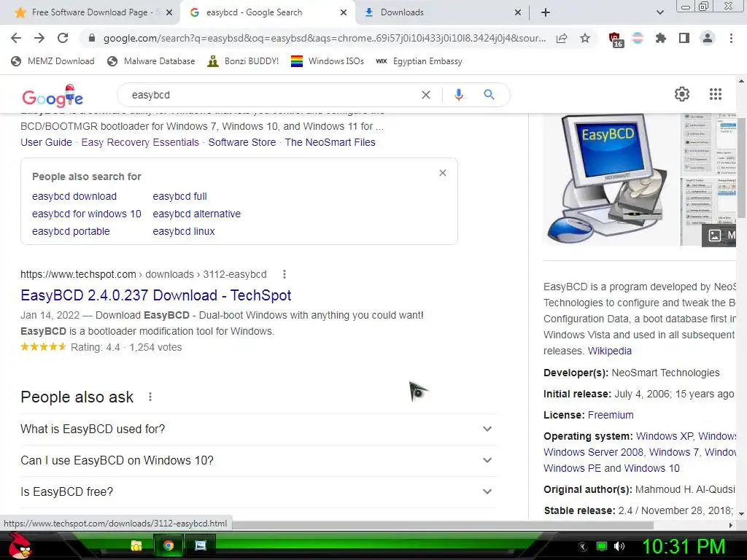Viewport: 747px width, 560px height.
Task: Click the Chrome taskbar icon
Action: point(169,545)
